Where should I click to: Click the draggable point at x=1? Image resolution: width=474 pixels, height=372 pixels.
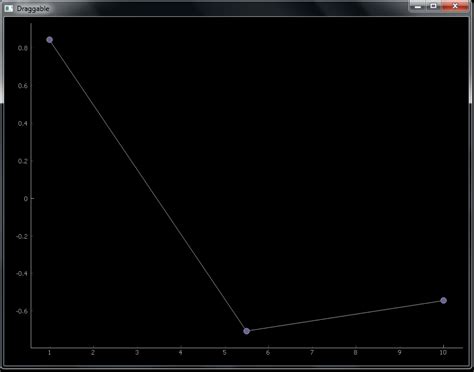click(50, 40)
